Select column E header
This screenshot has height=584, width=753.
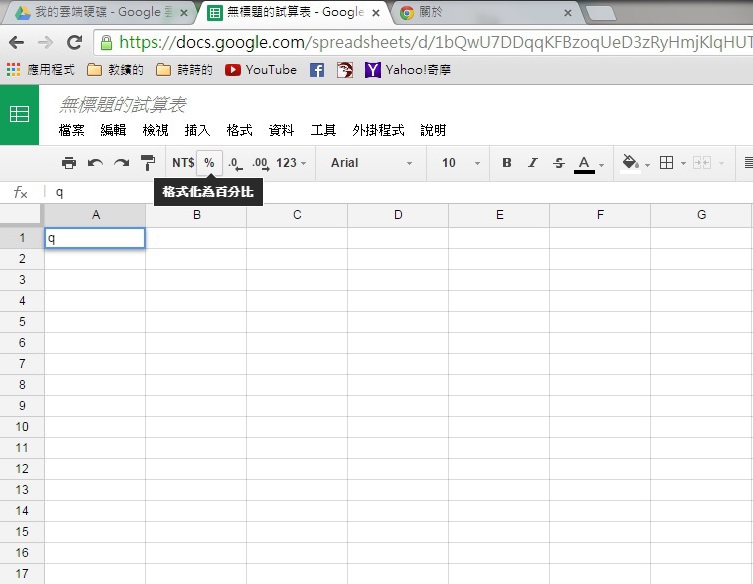pyautogui.click(x=499, y=215)
